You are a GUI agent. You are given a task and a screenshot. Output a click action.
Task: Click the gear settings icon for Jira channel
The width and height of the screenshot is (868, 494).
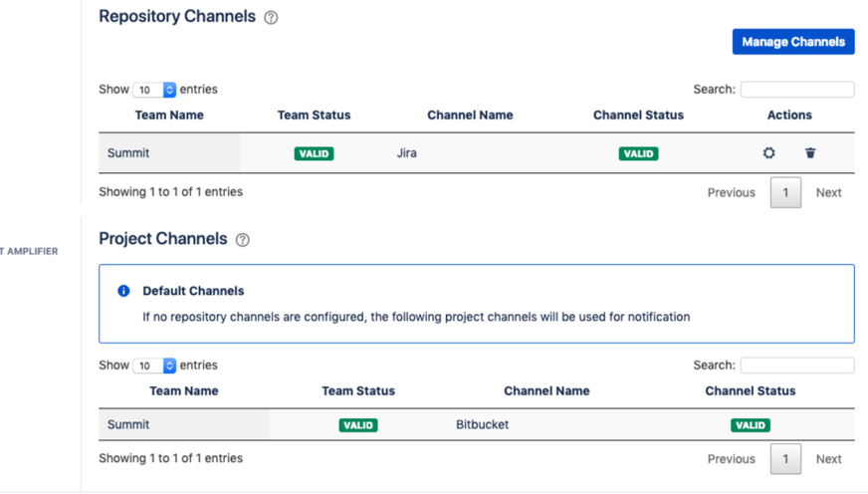tap(768, 153)
